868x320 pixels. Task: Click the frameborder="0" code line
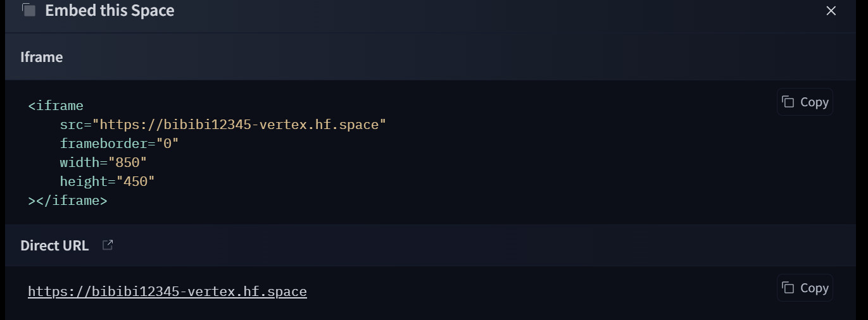tap(119, 144)
